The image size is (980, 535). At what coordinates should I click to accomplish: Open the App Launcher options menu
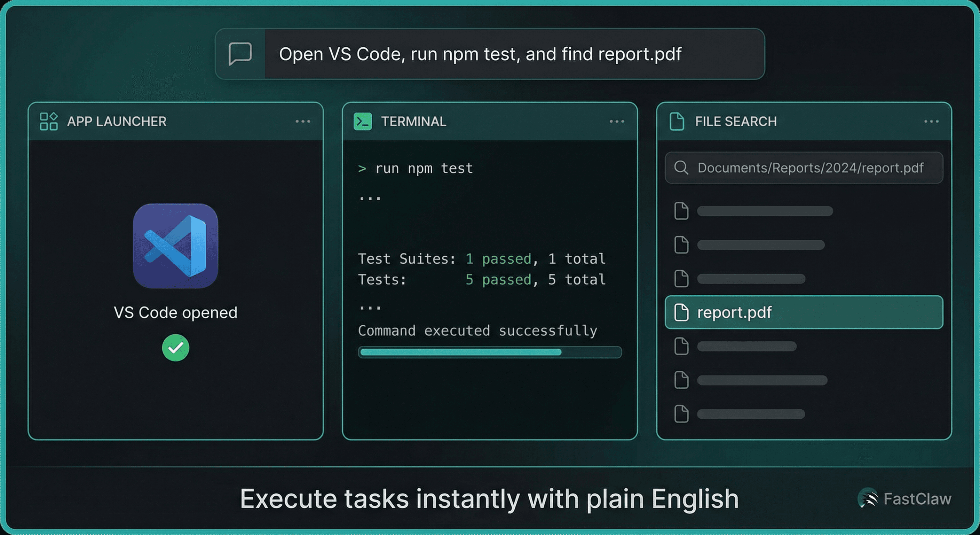pyautogui.click(x=302, y=121)
